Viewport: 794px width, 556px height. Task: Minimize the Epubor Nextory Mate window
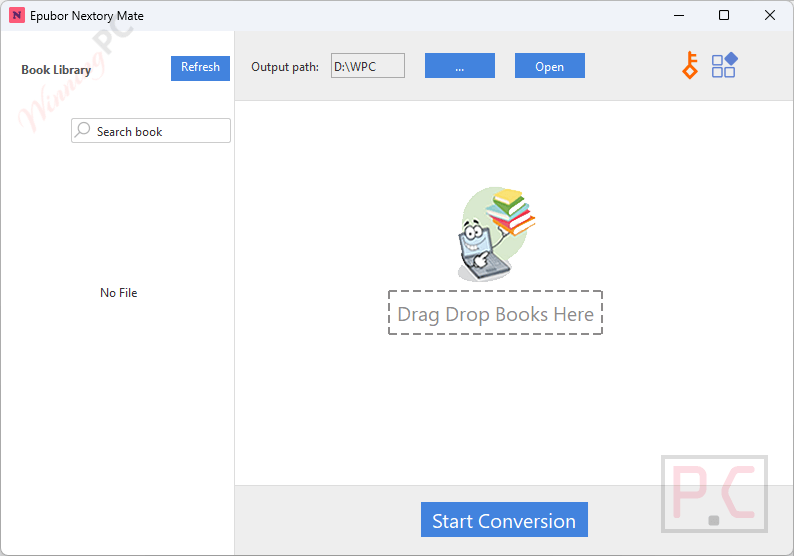pos(679,15)
